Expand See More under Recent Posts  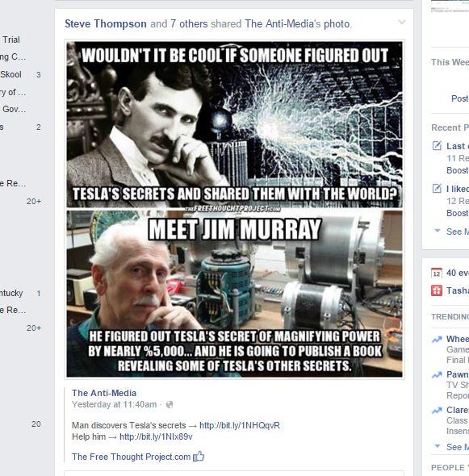click(451, 232)
